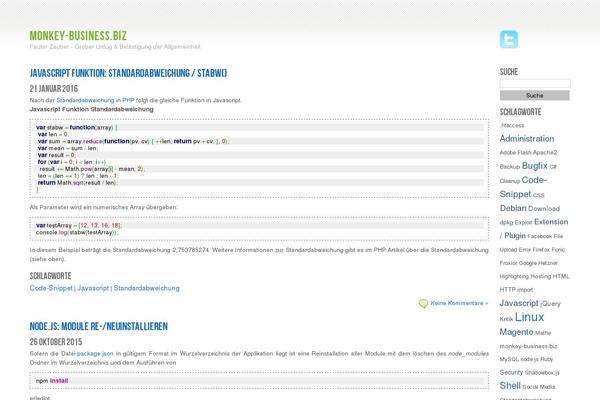Open the Bugfix tag in the tag cloud
Image resolution: width=600 pixels, height=400 pixels.
pyautogui.click(x=535, y=166)
